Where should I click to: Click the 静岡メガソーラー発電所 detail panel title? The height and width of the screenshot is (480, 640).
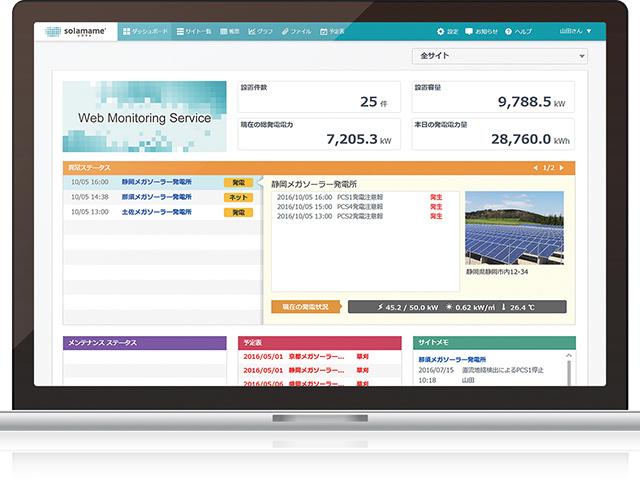314,184
